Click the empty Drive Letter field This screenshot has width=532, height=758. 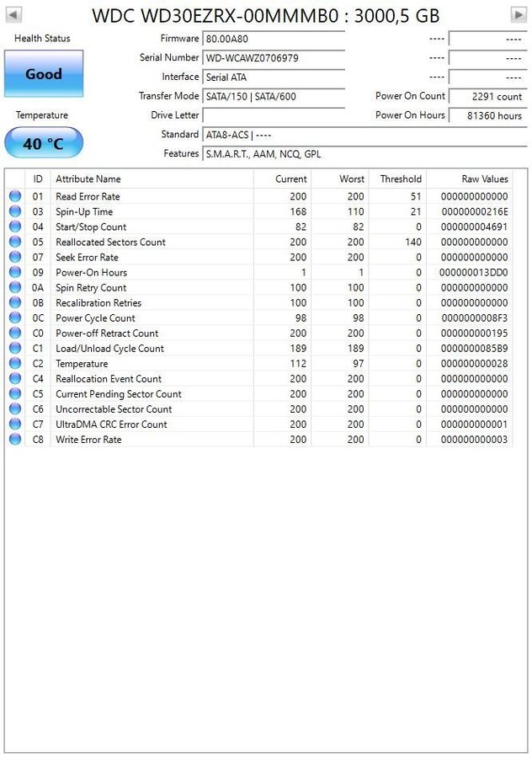click(274, 115)
